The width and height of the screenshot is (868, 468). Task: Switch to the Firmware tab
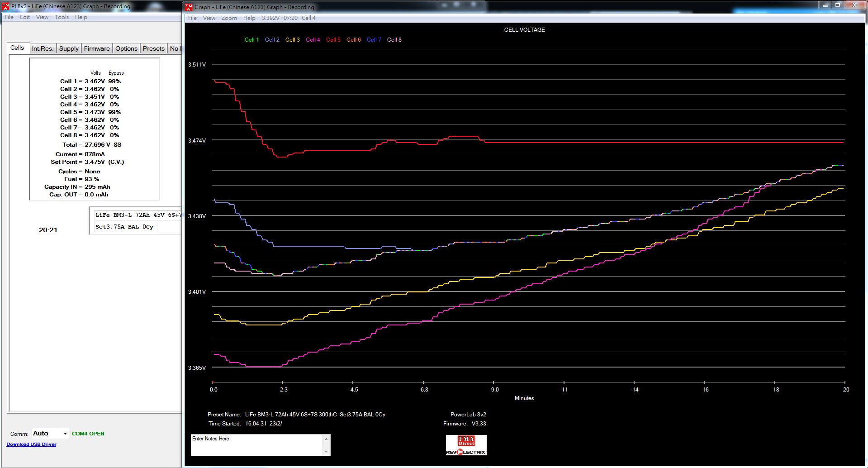tap(97, 48)
